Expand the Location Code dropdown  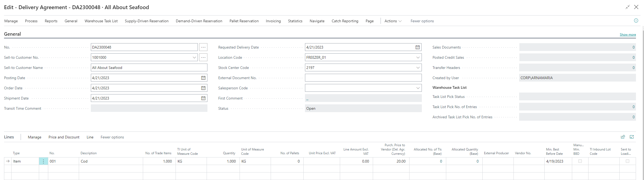[x=418, y=57]
